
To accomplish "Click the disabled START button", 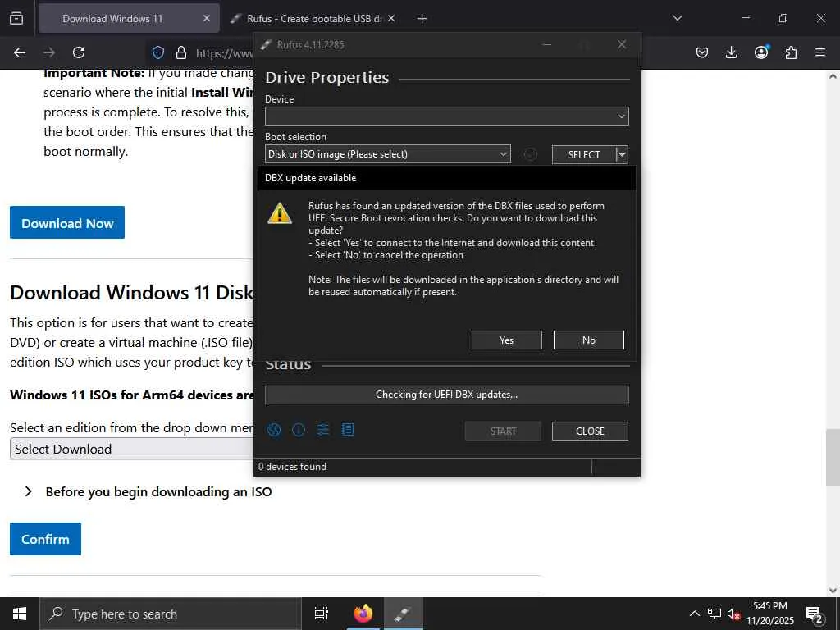I will (x=503, y=431).
